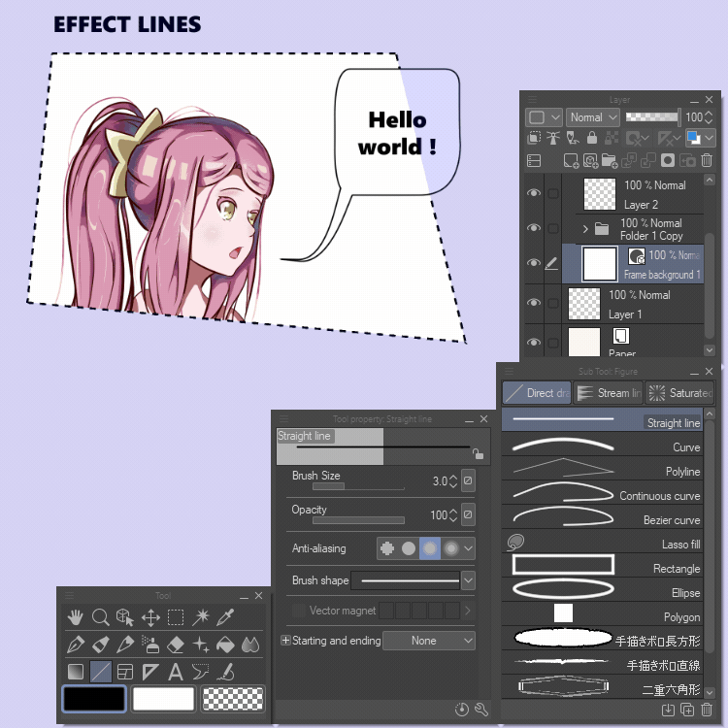This screenshot has height=728, width=728.
Task: Click white sub color swatch
Action: [x=163, y=699]
